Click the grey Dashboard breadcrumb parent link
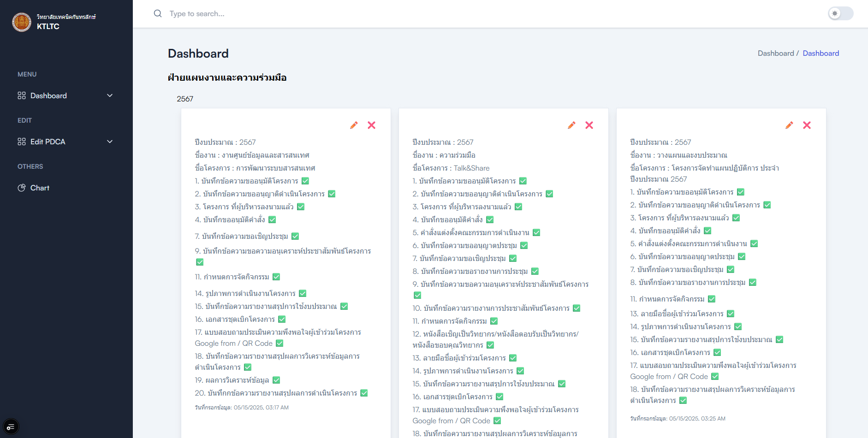This screenshot has width=868, height=438. pyautogui.click(x=775, y=53)
